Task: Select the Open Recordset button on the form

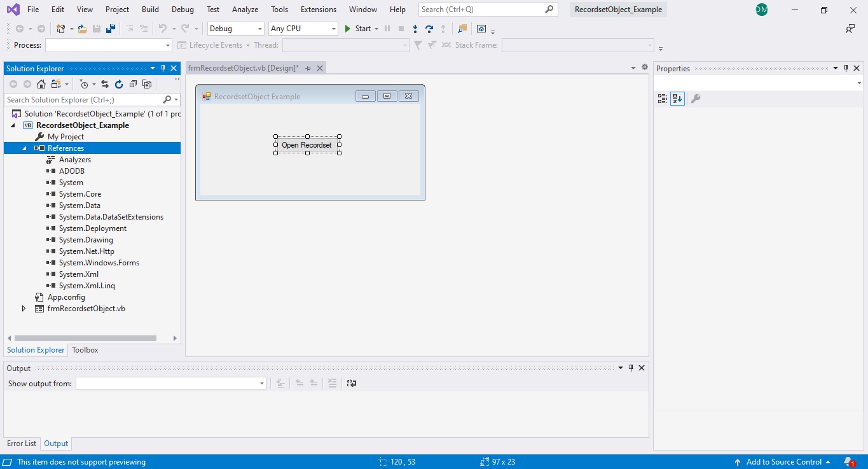Action: click(x=307, y=144)
